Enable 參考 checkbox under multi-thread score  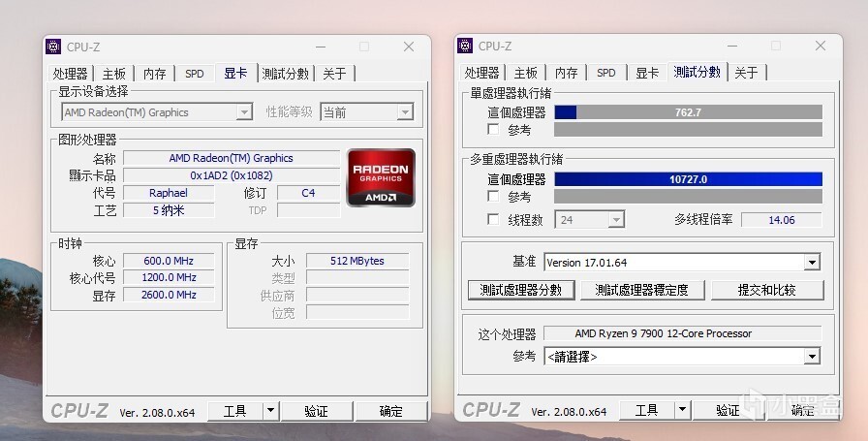pos(493,196)
